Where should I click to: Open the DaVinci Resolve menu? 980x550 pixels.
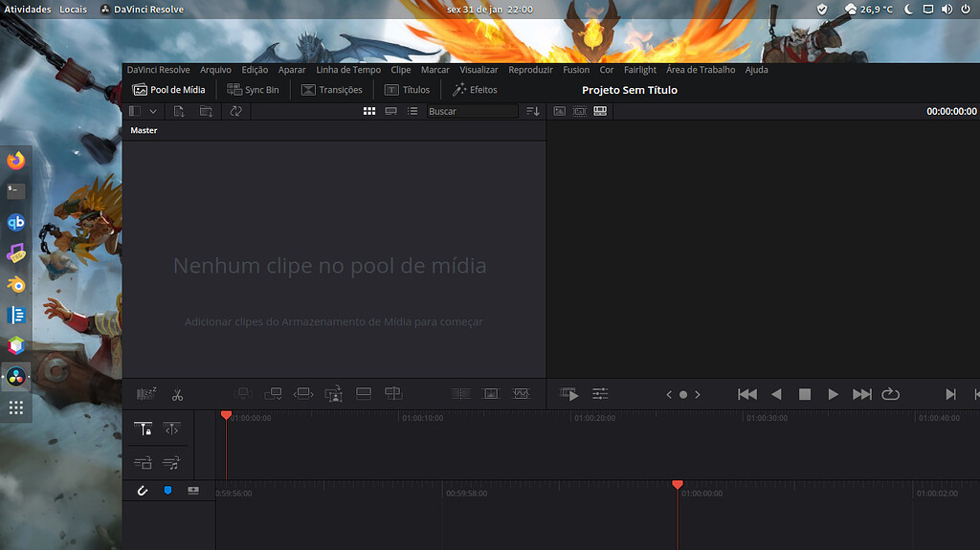[x=158, y=70]
